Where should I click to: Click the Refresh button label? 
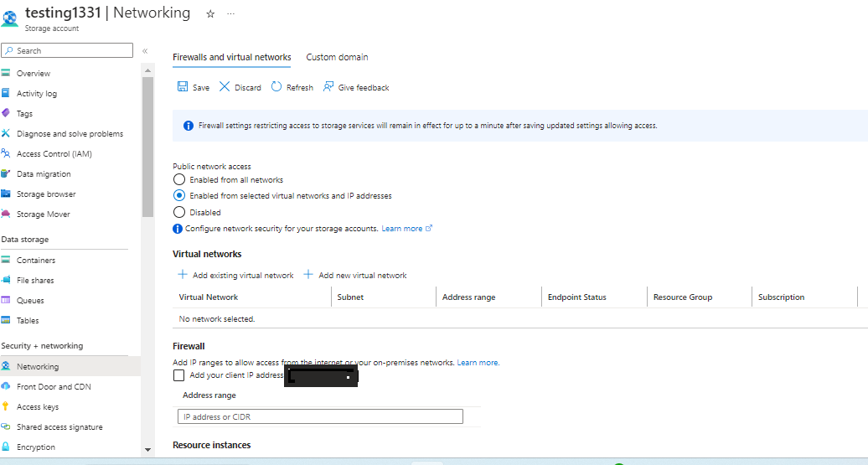point(299,87)
